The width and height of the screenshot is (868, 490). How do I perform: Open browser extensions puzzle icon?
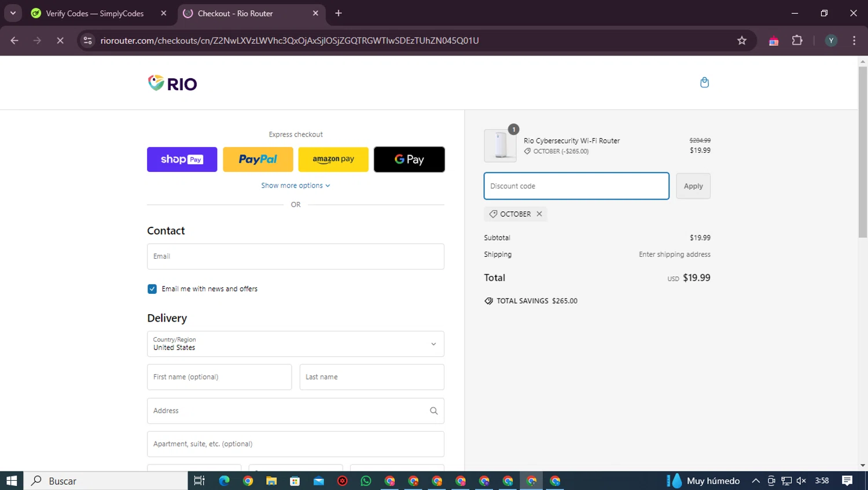click(797, 40)
